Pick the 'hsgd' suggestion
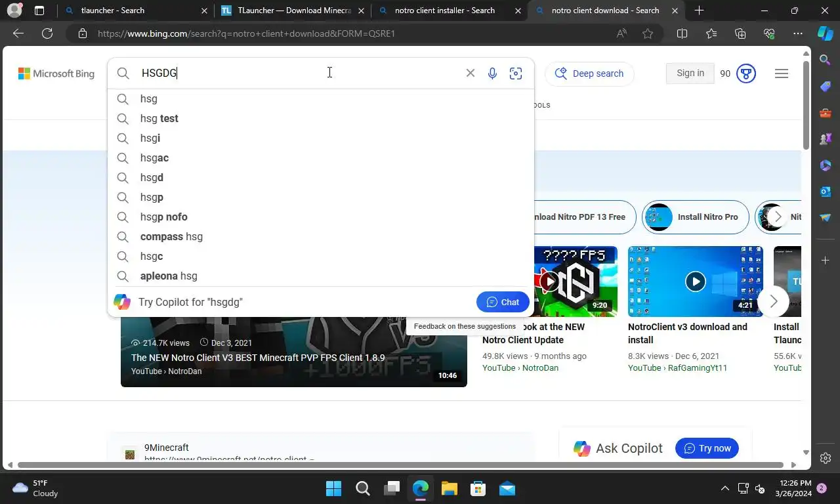Image resolution: width=840 pixels, height=504 pixels. pos(321,177)
